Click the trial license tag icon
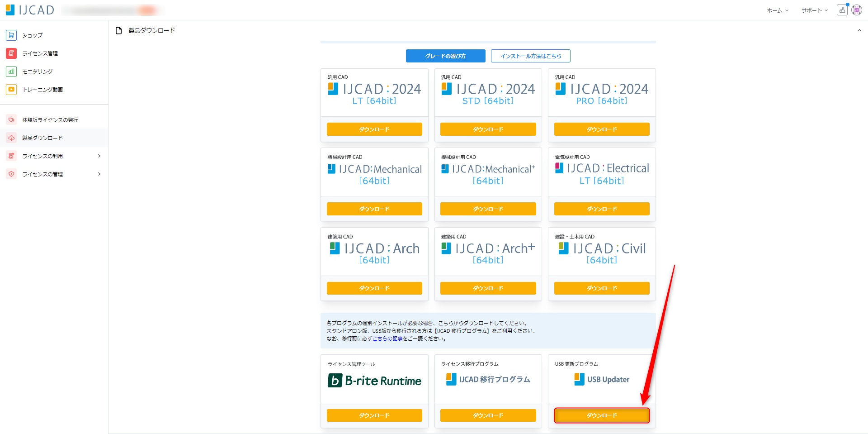868x434 pixels. (x=11, y=120)
